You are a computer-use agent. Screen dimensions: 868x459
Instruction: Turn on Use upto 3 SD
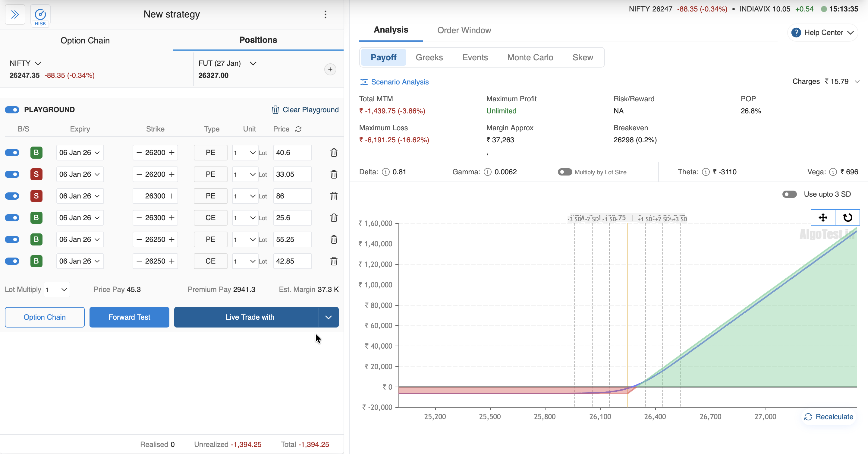[789, 194]
